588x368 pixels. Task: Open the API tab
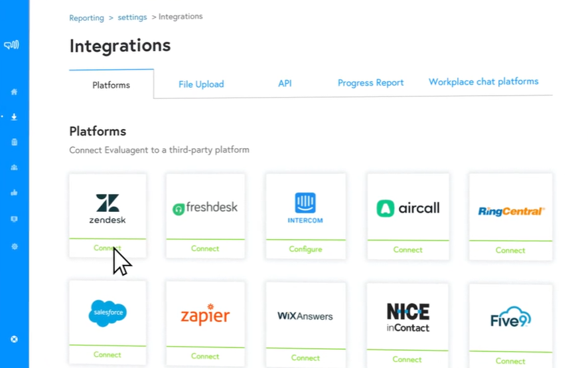click(285, 83)
